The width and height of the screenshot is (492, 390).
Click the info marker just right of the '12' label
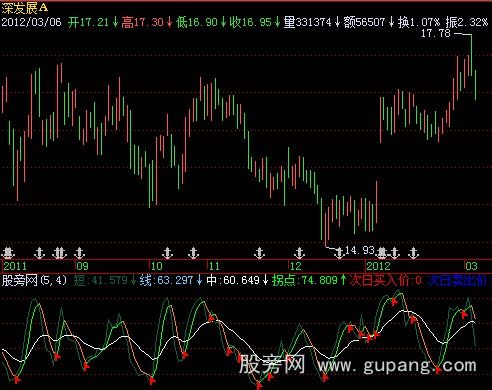(299, 253)
